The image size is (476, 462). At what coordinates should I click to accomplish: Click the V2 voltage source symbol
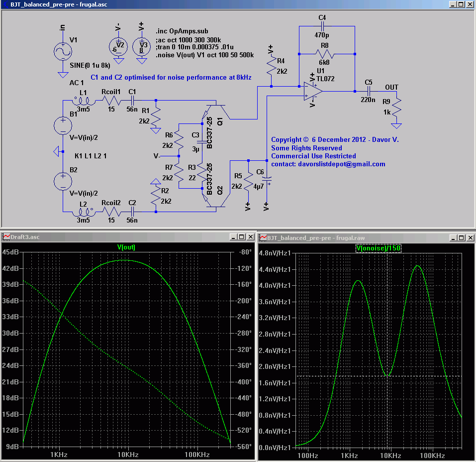tap(118, 47)
